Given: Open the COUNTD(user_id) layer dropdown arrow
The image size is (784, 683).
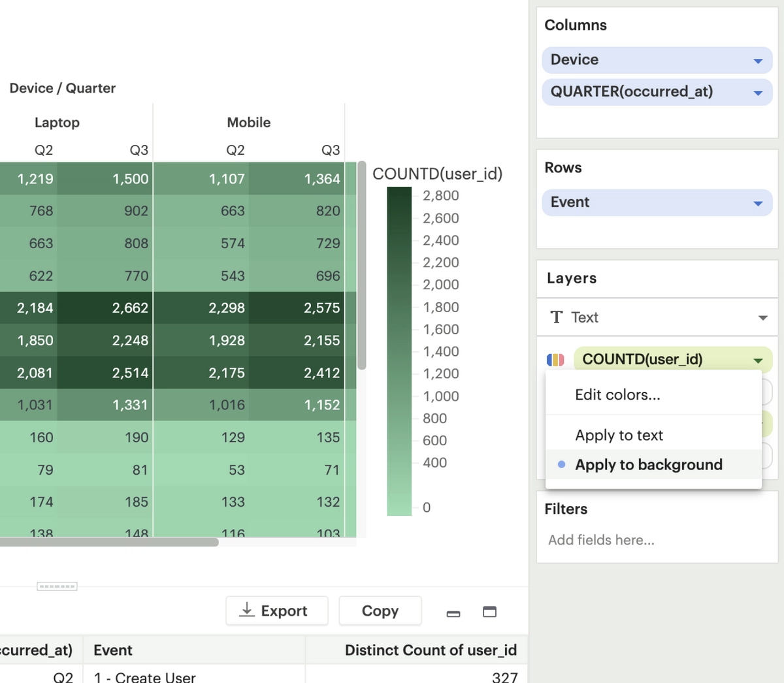Looking at the screenshot, I should pyautogui.click(x=758, y=359).
